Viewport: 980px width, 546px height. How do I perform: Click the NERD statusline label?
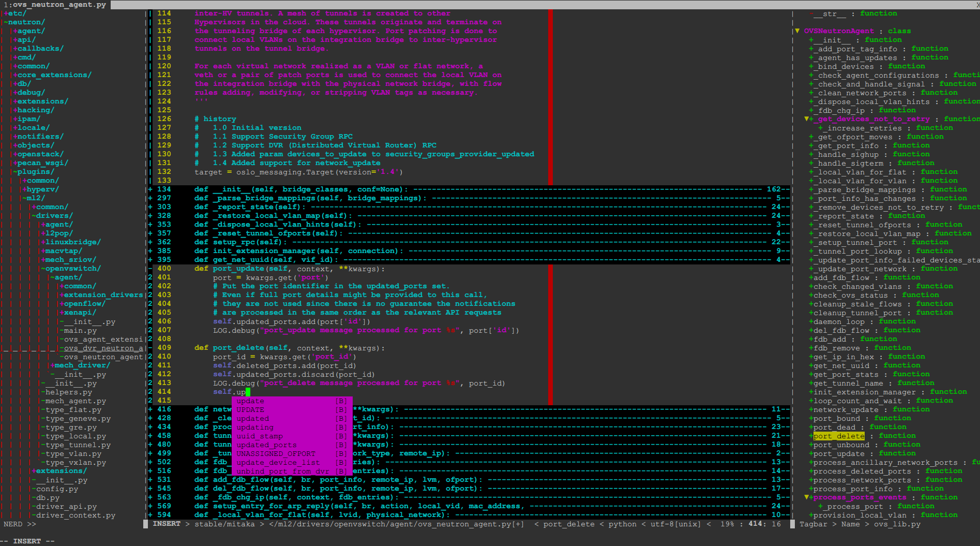point(13,524)
